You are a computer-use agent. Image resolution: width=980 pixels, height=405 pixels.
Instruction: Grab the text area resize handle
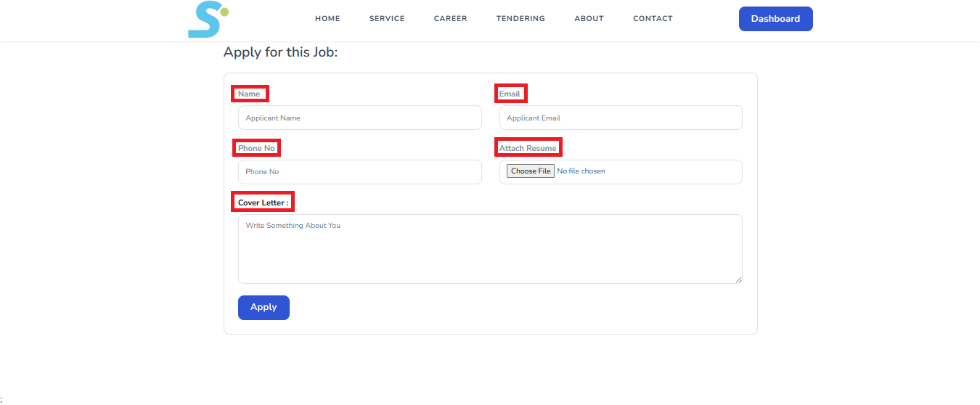(x=738, y=279)
